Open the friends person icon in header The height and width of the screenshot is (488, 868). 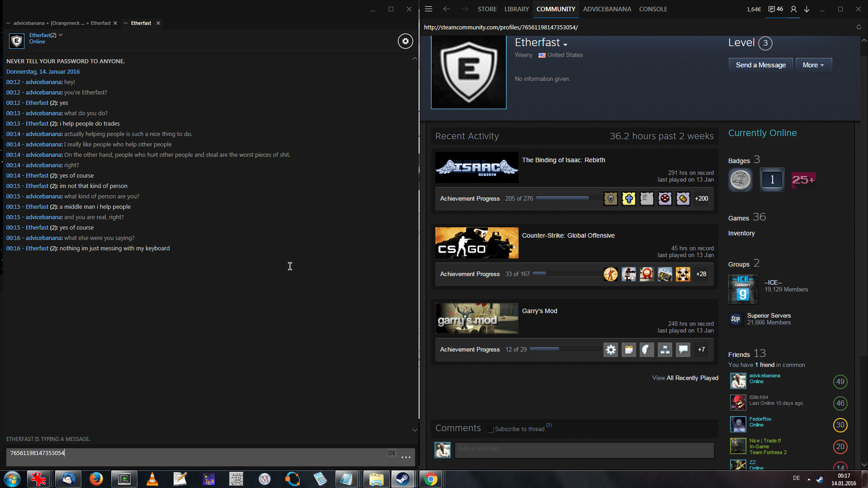click(793, 9)
